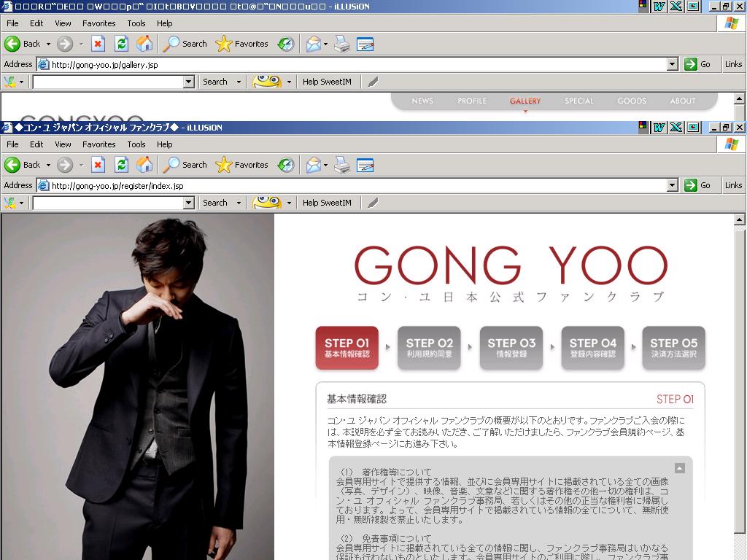Click Mail icon in front register window

[x=314, y=165]
